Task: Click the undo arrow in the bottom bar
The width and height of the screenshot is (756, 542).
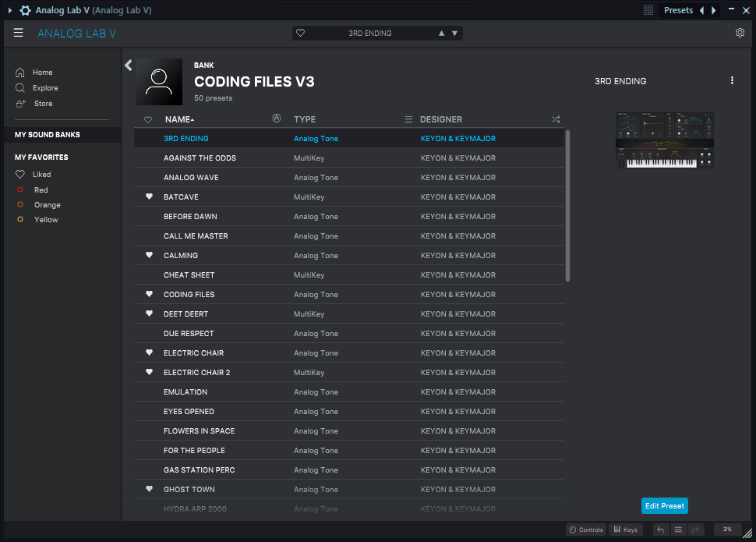Action: coord(659,530)
